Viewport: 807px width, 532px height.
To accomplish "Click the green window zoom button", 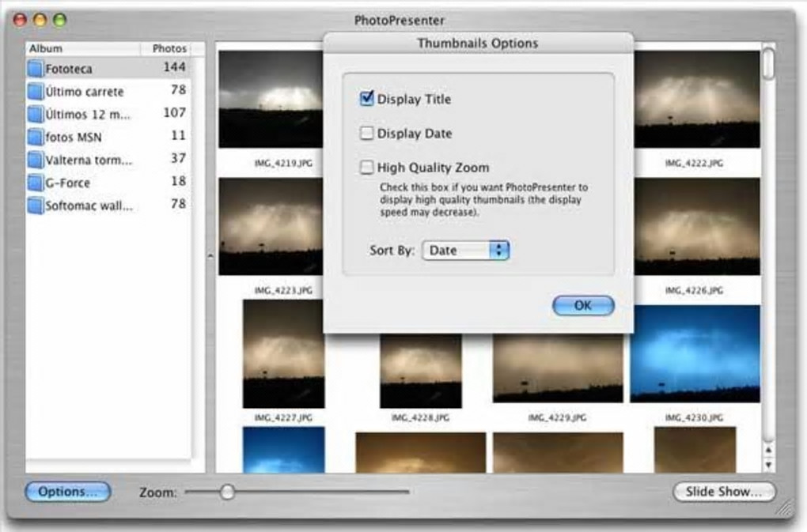I will click(x=59, y=20).
